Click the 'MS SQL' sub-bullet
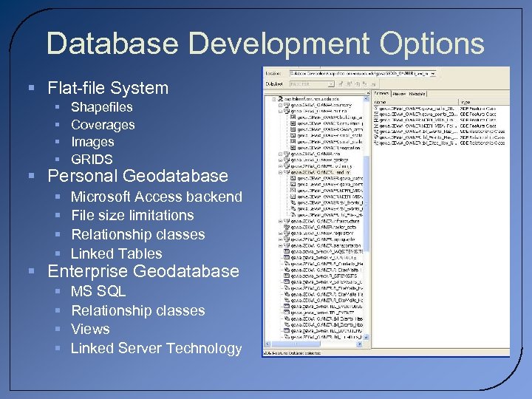The height and width of the screenshot is (399, 532). click(x=98, y=291)
